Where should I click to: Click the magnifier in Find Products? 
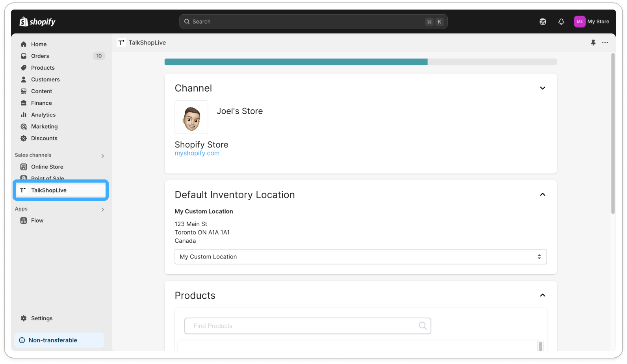[423, 326]
